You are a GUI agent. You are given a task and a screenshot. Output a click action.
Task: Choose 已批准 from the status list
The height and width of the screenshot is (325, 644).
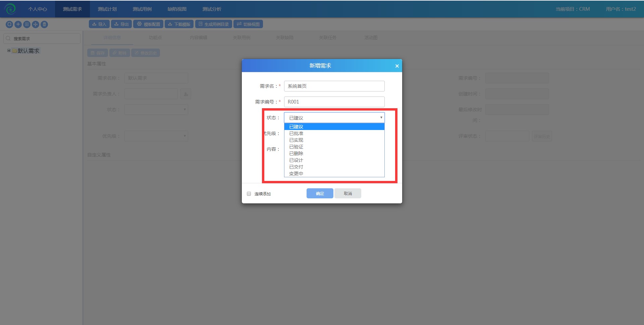pos(334,133)
